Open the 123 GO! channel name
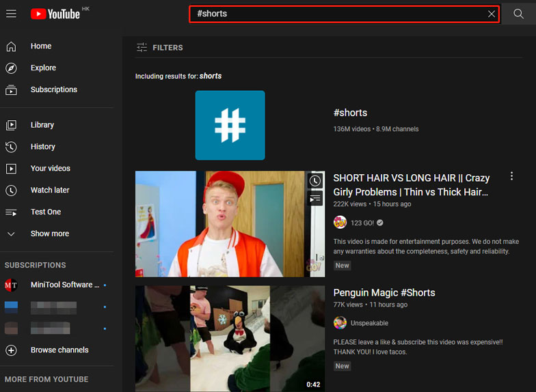The image size is (536, 392). pos(362,223)
